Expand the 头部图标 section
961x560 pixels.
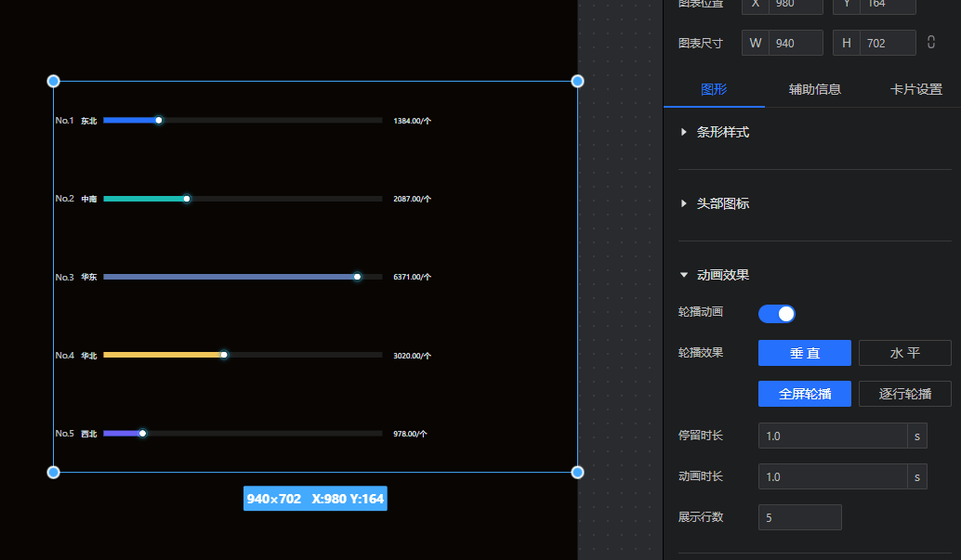click(722, 203)
